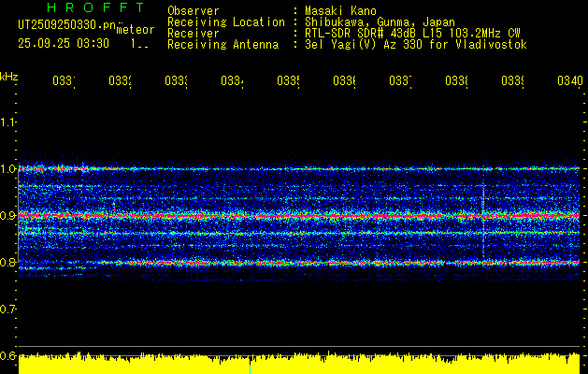Click the 1.1 frequency axis label
588x374 pixels.
(7, 122)
